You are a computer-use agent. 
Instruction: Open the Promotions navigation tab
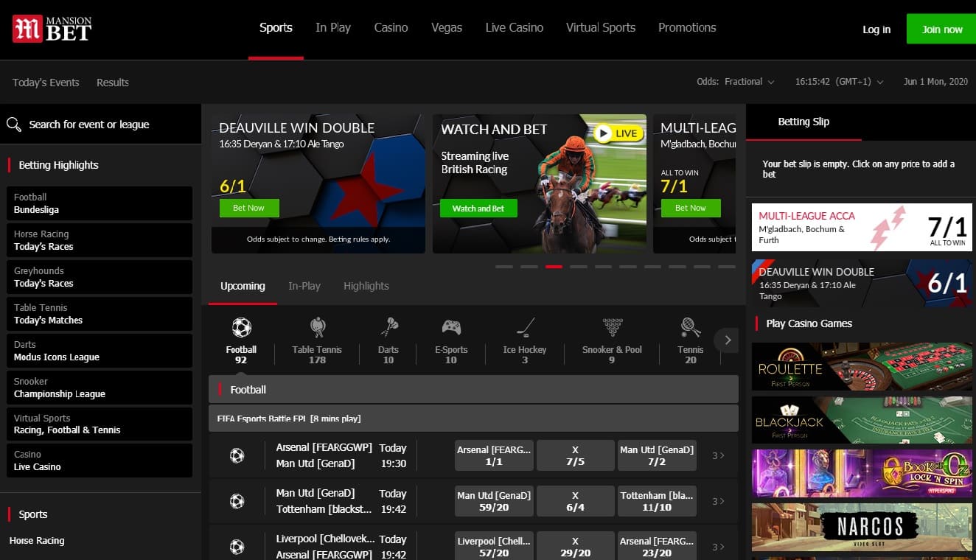(687, 28)
